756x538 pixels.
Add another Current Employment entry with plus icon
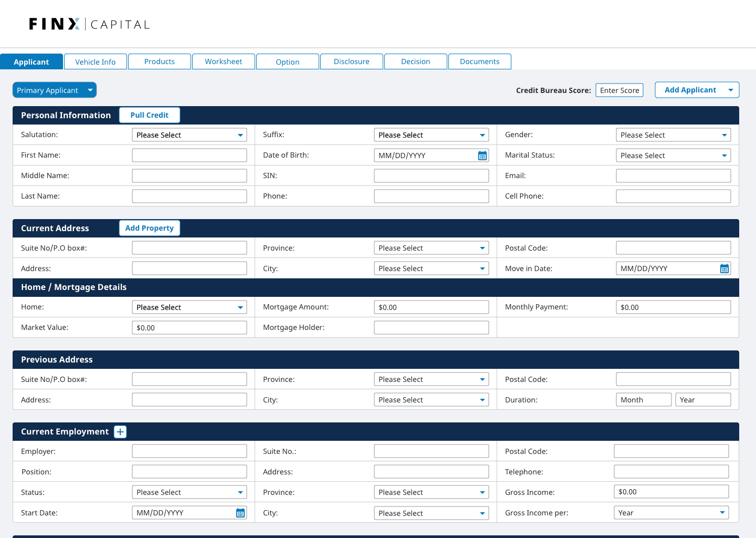pyautogui.click(x=120, y=432)
